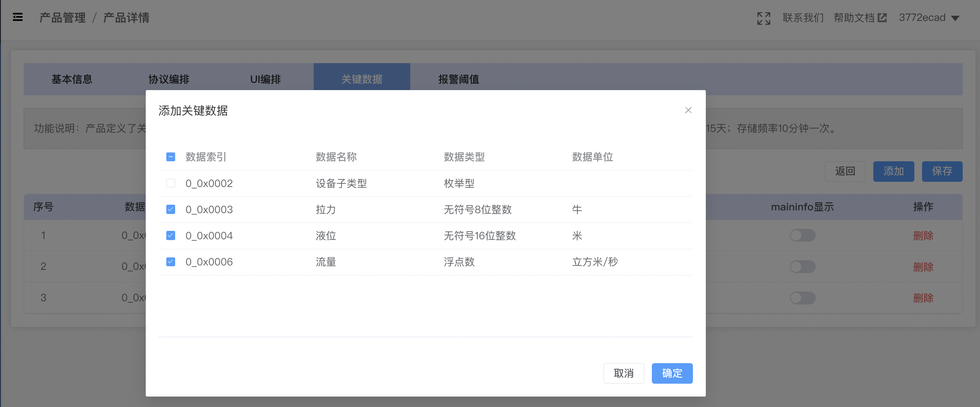Delete row 1 via 删除

(x=923, y=236)
